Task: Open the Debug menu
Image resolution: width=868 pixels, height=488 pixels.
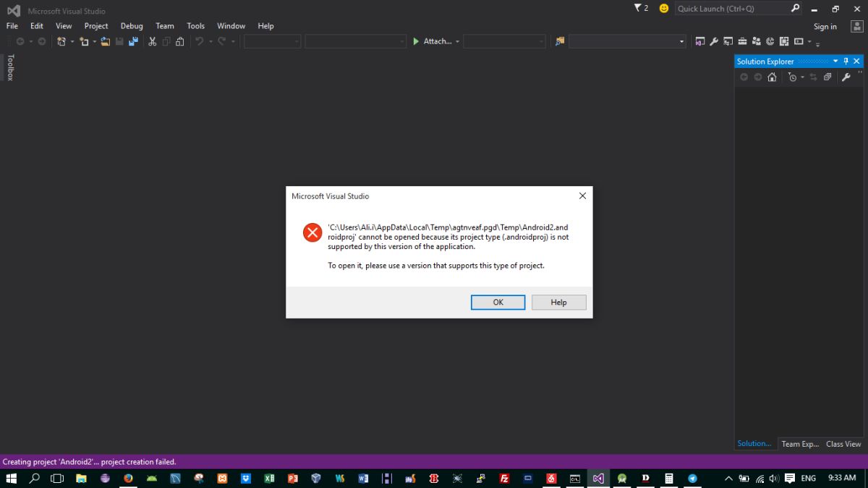Action: tap(132, 26)
